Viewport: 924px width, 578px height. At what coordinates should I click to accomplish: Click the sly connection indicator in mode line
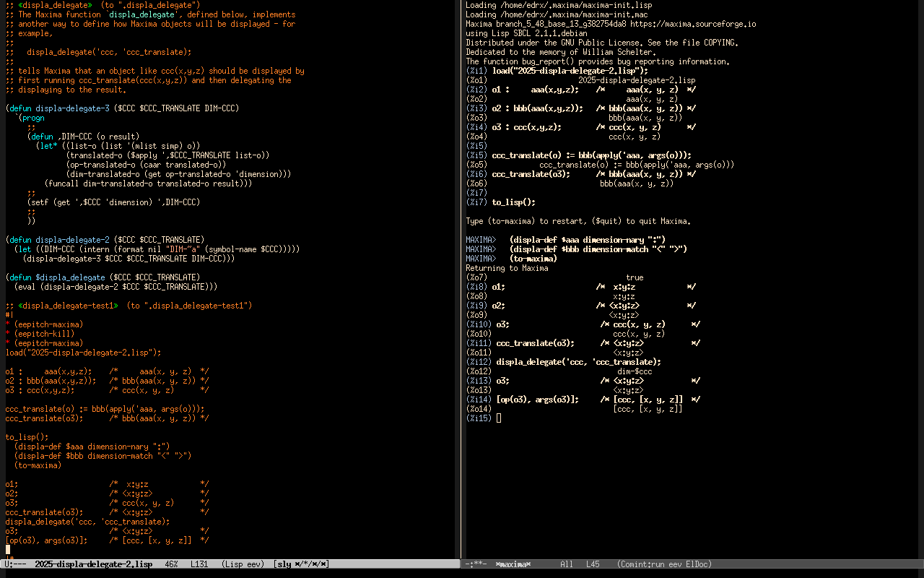point(301,564)
